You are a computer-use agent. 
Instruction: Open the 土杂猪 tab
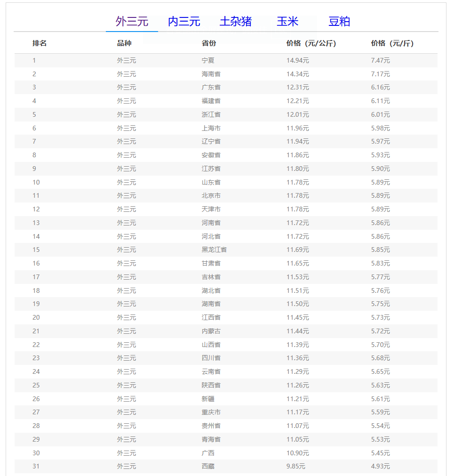click(236, 22)
